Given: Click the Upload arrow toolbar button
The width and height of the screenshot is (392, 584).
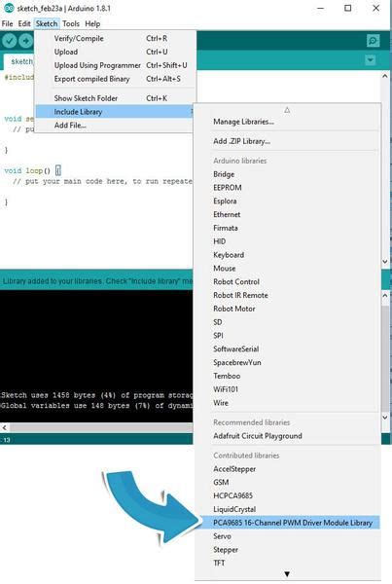Looking at the screenshot, I should 25,41.
